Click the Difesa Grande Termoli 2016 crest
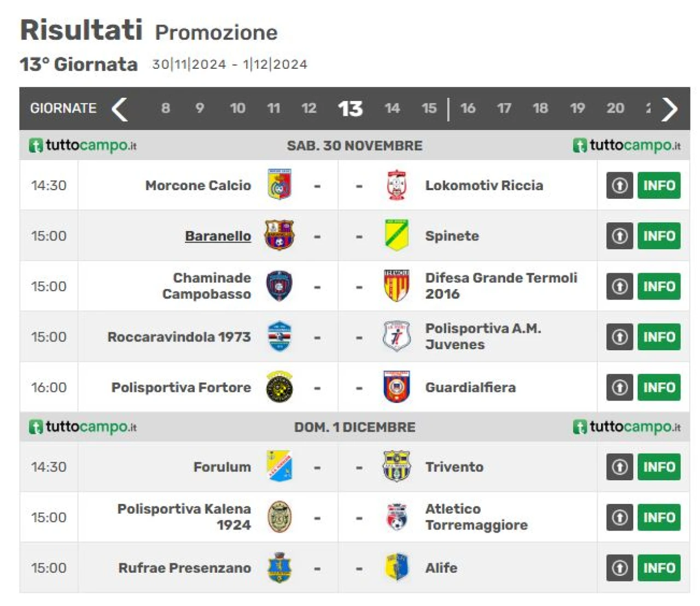Image resolution: width=700 pixels, height=606 pixels. (396, 286)
